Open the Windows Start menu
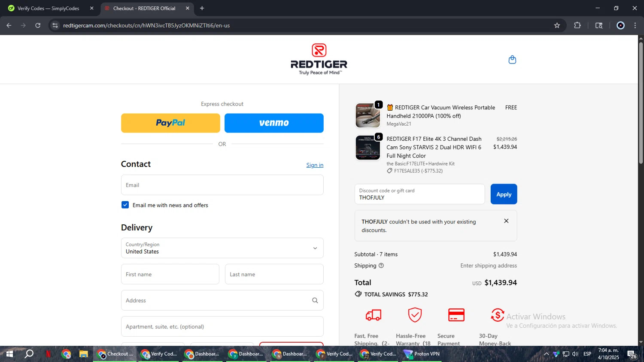The width and height of the screenshot is (644, 362). (9, 354)
